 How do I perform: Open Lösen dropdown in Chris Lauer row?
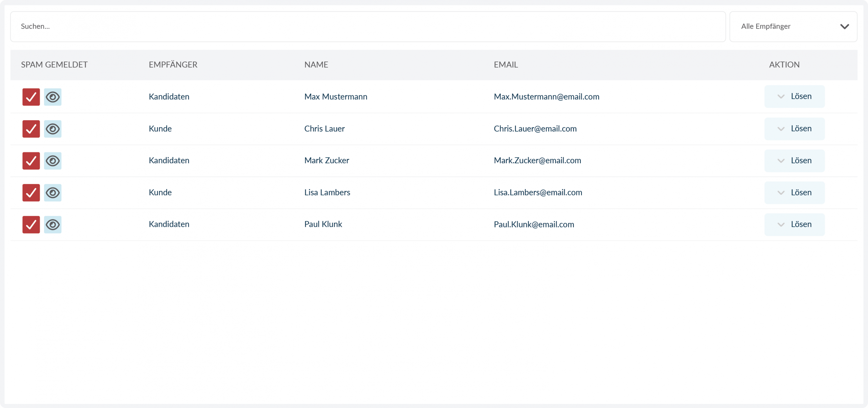794,129
